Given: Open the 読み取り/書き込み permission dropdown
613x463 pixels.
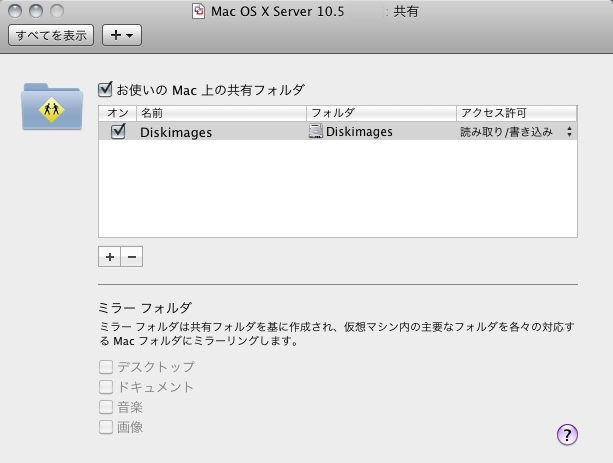Looking at the screenshot, I should 516,132.
